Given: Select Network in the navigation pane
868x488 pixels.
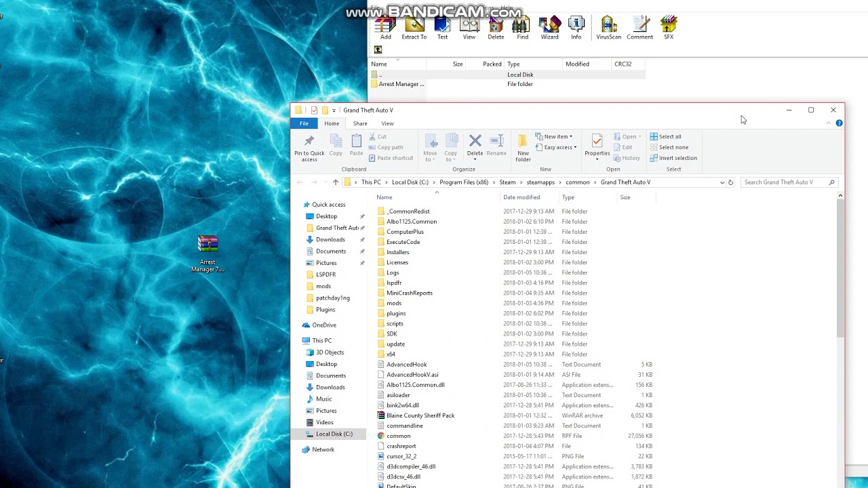Looking at the screenshot, I should click(323, 449).
